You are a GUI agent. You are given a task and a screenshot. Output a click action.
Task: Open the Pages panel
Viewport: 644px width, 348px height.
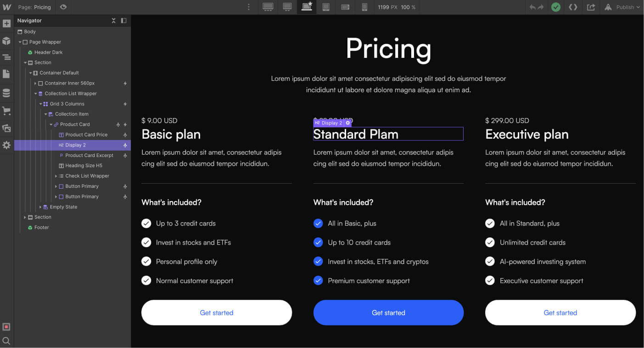tap(6, 73)
